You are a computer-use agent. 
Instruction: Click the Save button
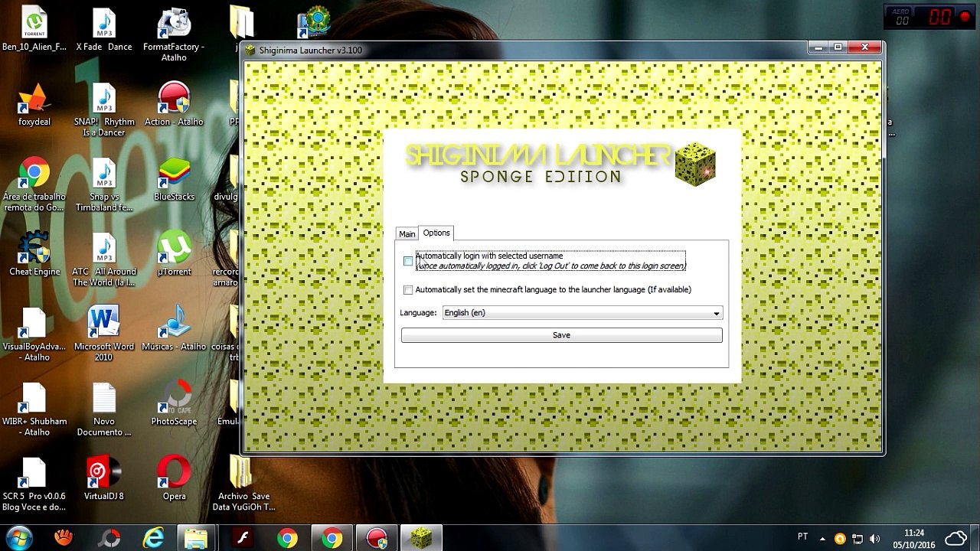561,335
